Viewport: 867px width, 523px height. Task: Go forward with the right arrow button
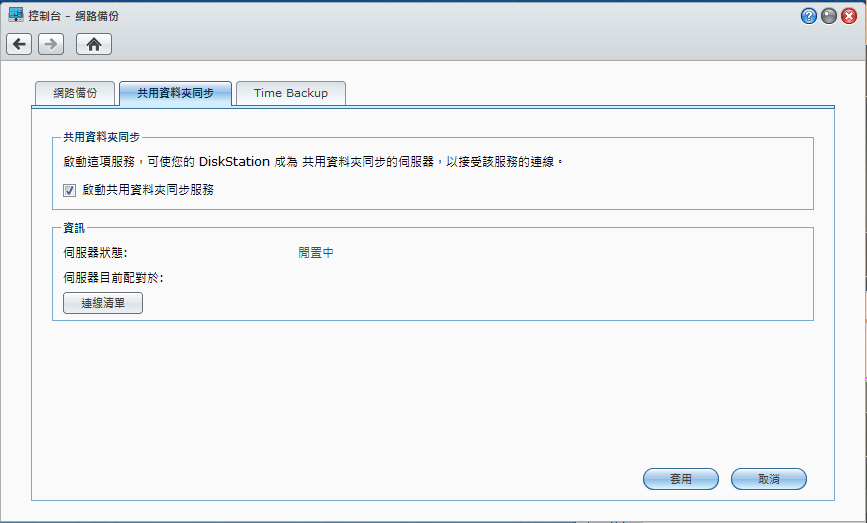[51, 44]
